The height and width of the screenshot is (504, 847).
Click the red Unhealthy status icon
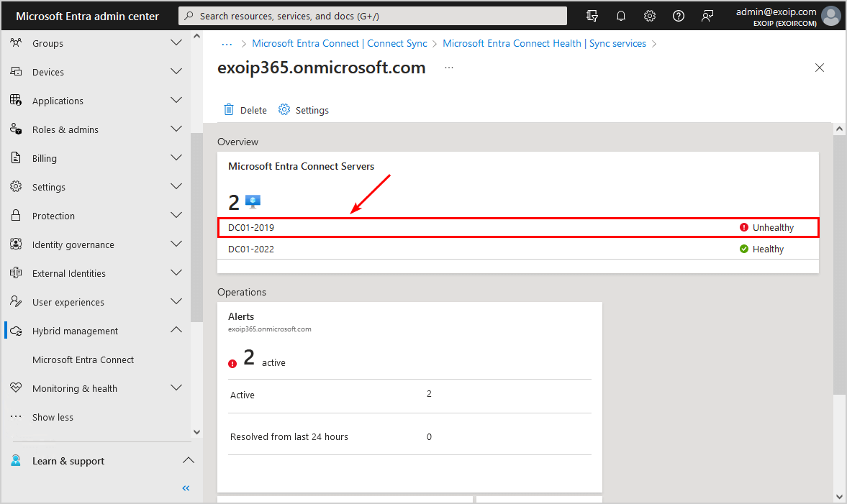(744, 227)
